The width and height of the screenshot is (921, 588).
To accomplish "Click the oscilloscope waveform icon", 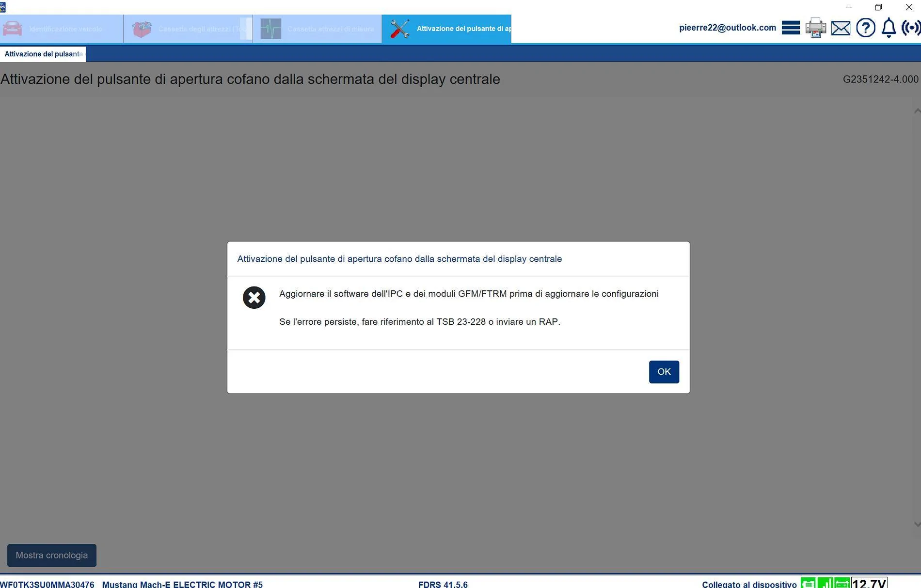I will click(270, 29).
